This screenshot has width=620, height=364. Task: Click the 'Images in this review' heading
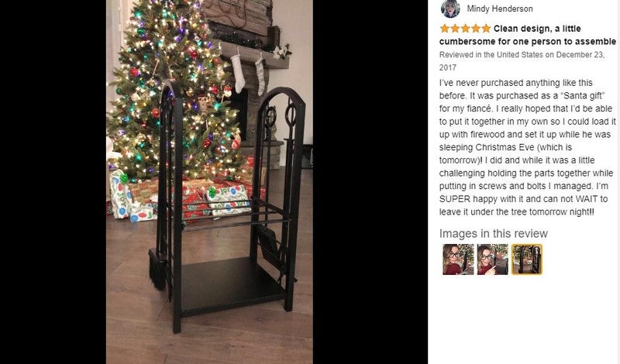pyautogui.click(x=494, y=234)
